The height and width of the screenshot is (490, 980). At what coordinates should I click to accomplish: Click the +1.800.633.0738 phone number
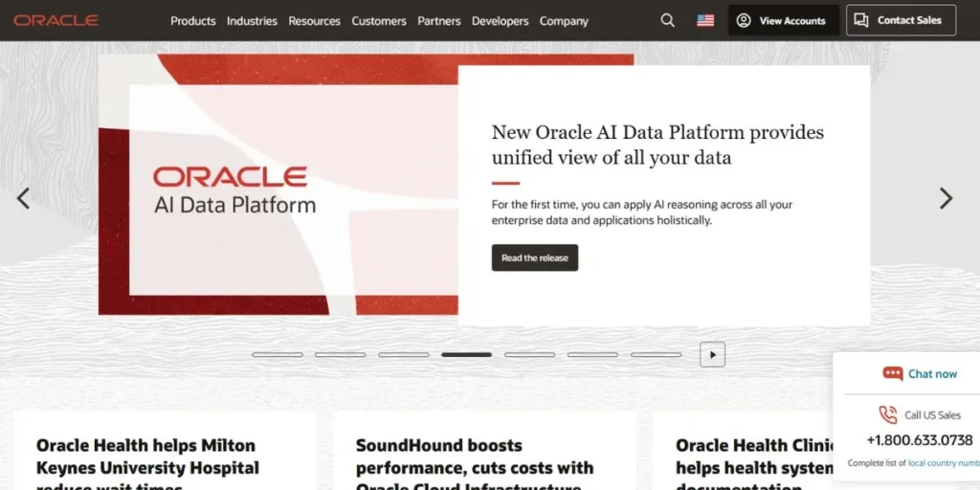[920, 440]
